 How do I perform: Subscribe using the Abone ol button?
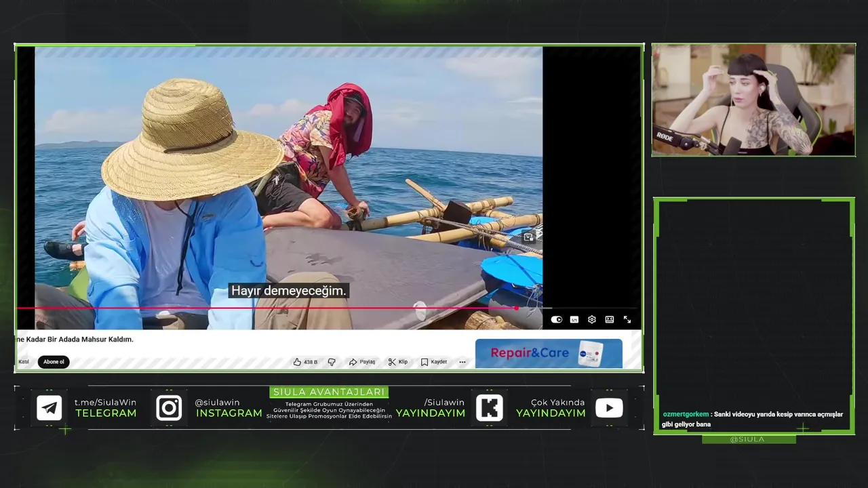coord(54,362)
